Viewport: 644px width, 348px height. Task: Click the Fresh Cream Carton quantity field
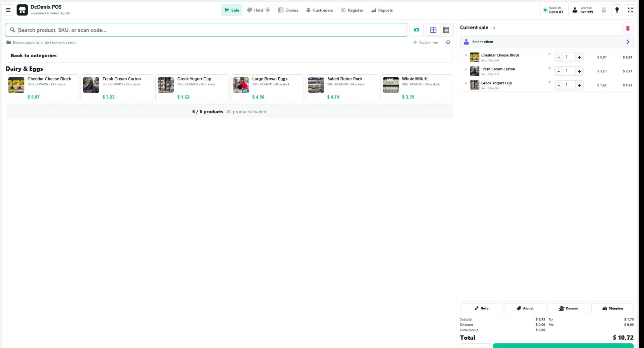coord(569,71)
